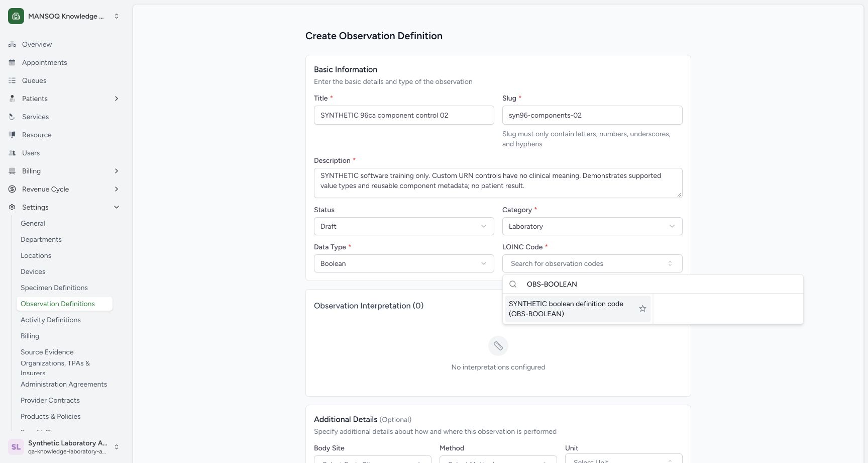Image resolution: width=868 pixels, height=463 pixels.
Task: Click the Appointments calendar icon
Action: click(x=12, y=62)
